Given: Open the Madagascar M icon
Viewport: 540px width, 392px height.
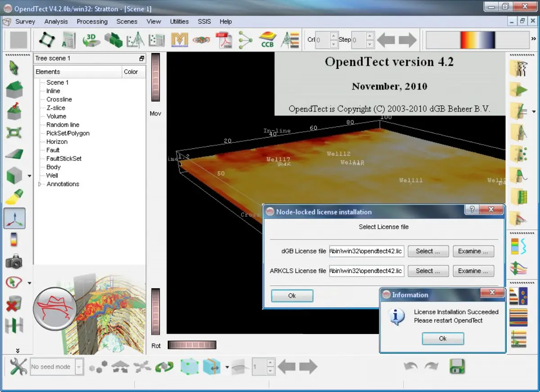Looking at the screenshot, I should 180,40.
